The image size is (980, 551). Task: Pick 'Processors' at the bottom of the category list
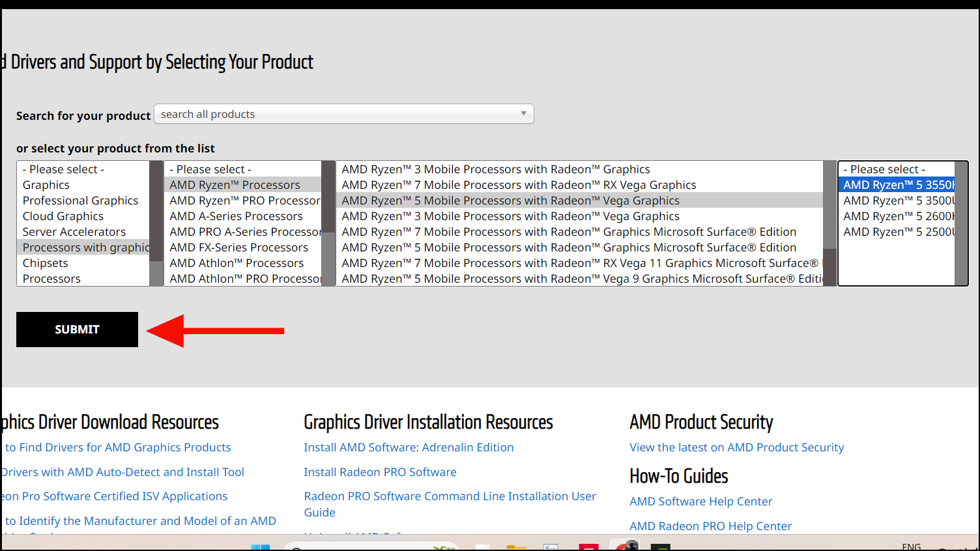click(83, 279)
